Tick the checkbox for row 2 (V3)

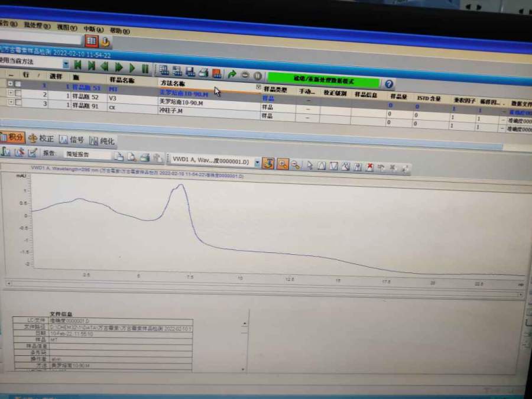click(18, 93)
